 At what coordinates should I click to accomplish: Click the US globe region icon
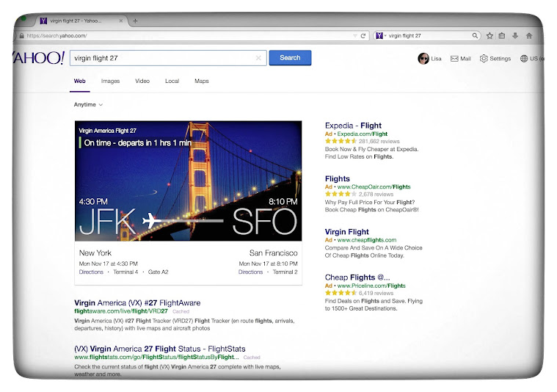pyautogui.click(x=524, y=59)
